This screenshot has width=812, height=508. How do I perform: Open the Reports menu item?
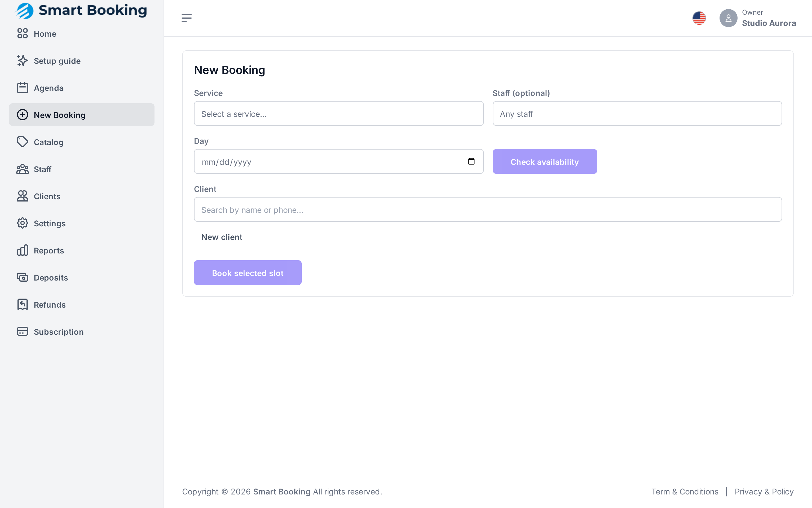click(x=81, y=250)
